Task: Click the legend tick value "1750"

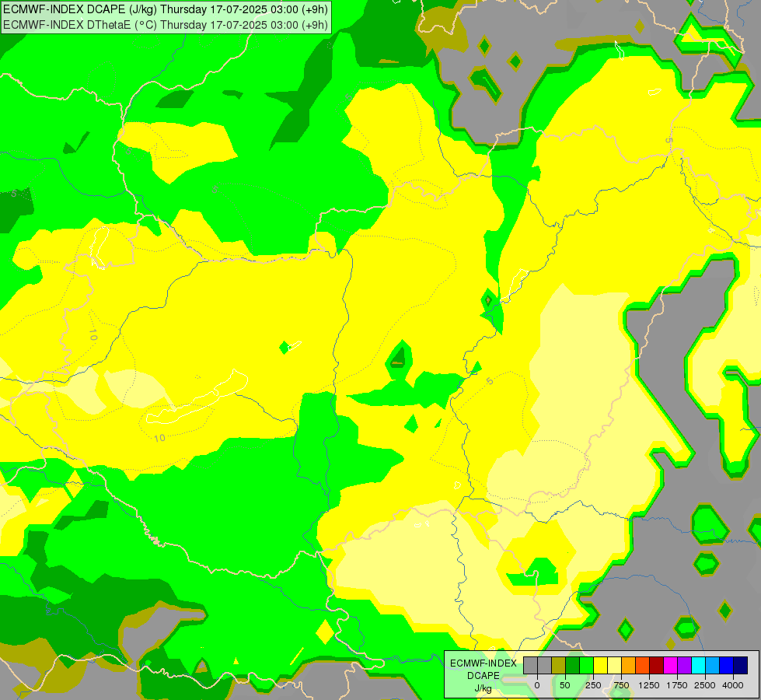Action: pyautogui.click(x=677, y=685)
